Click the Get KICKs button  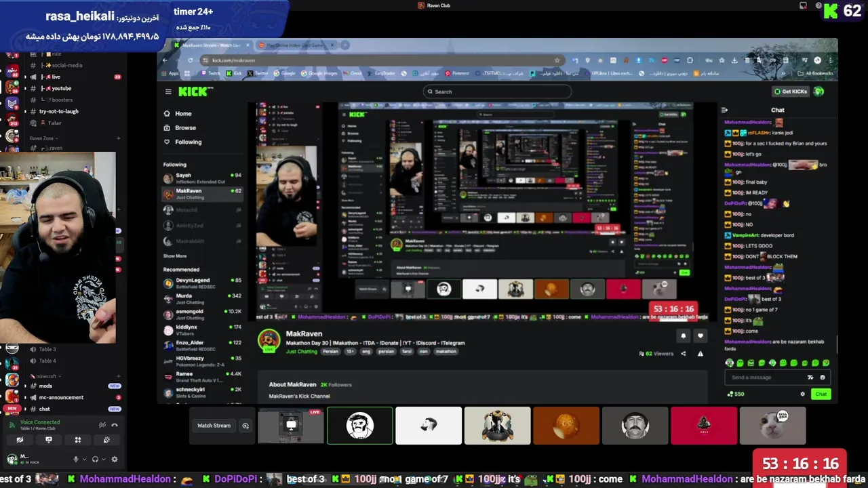[x=791, y=91]
